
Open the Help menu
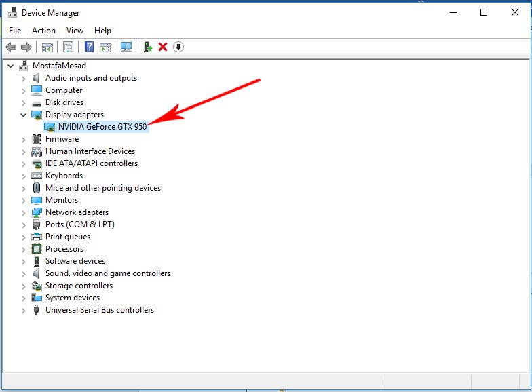tap(102, 31)
